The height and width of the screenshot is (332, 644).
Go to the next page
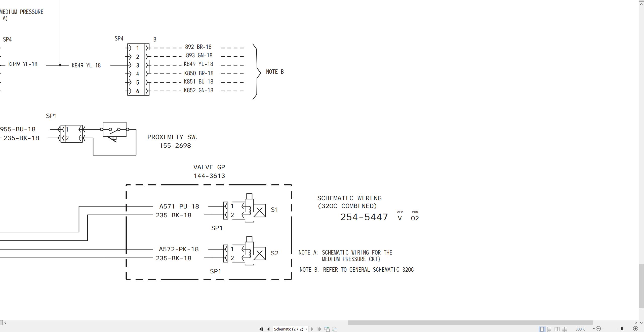tap(312, 329)
